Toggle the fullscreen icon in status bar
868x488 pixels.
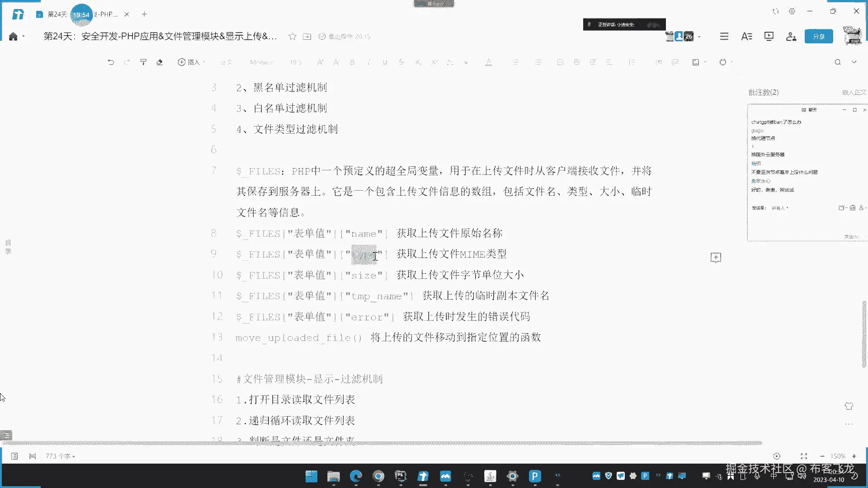(x=803, y=456)
